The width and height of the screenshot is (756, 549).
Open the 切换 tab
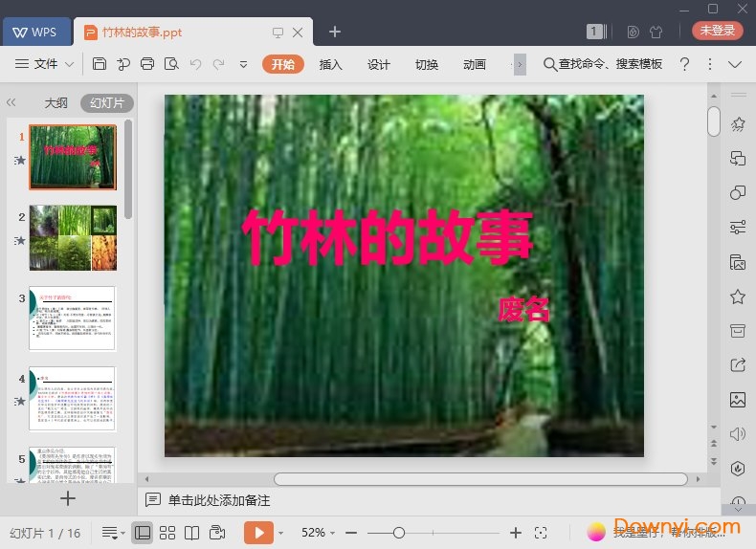427,64
